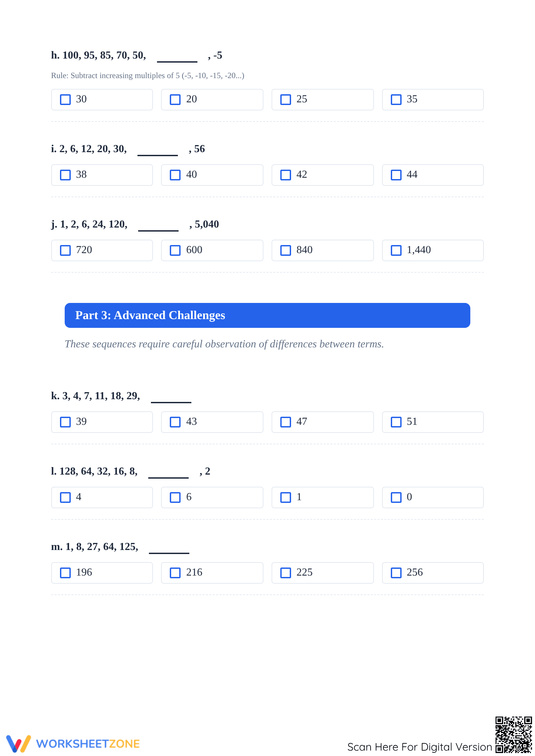Select the 600 option box in question j
This screenshot has width=535, height=756.
pos(212,250)
